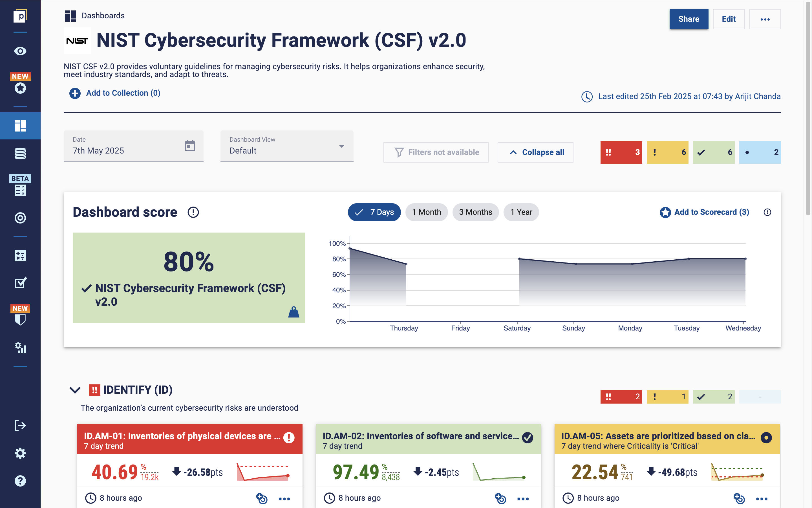Image resolution: width=812 pixels, height=508 pixels.
Task: Select the 1 Month time range
Action: point(427,212)
